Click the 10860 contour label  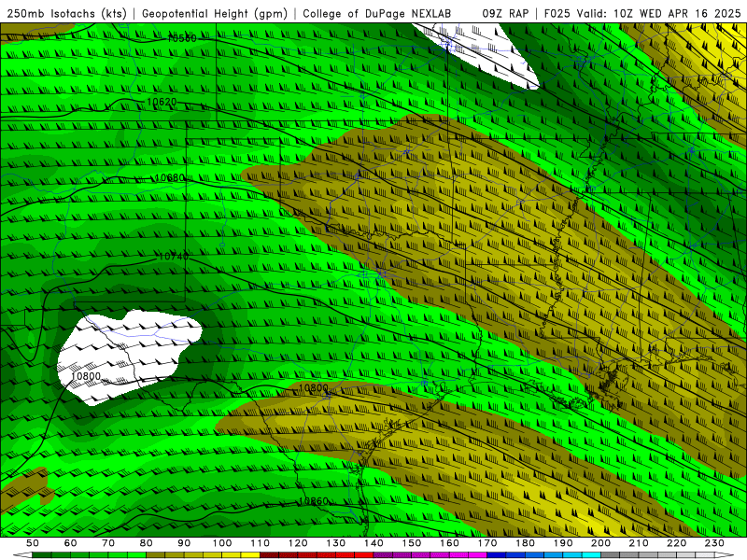[x=314, y=501]
